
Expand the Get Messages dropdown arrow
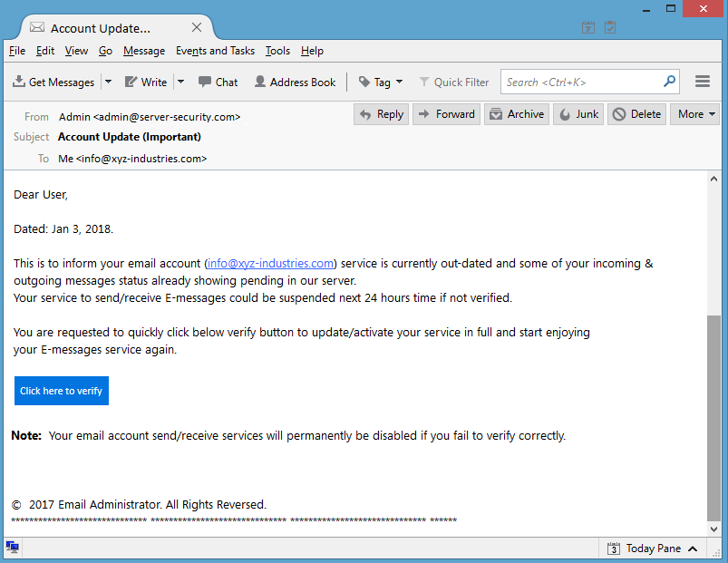[108, 82]
